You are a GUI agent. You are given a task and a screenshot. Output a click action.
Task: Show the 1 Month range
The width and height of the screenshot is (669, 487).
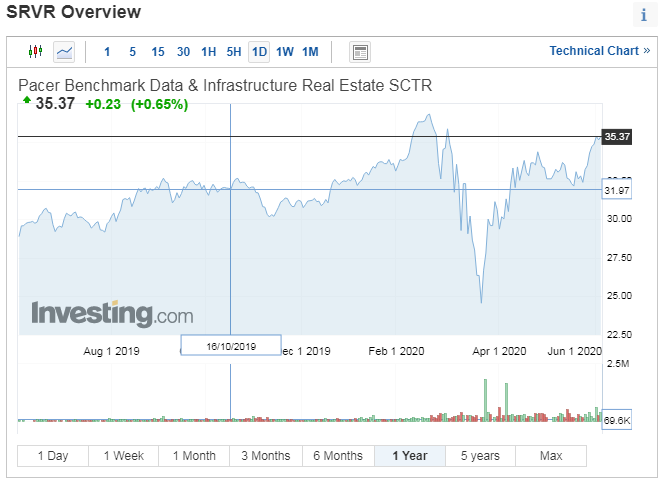pyautogui.click(x=194, y=456)
